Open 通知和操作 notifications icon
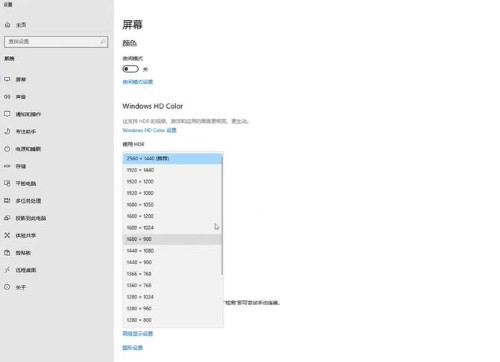The height and width of the screenshot is (362, 500). pyautogui.click(x=7, y=114)
